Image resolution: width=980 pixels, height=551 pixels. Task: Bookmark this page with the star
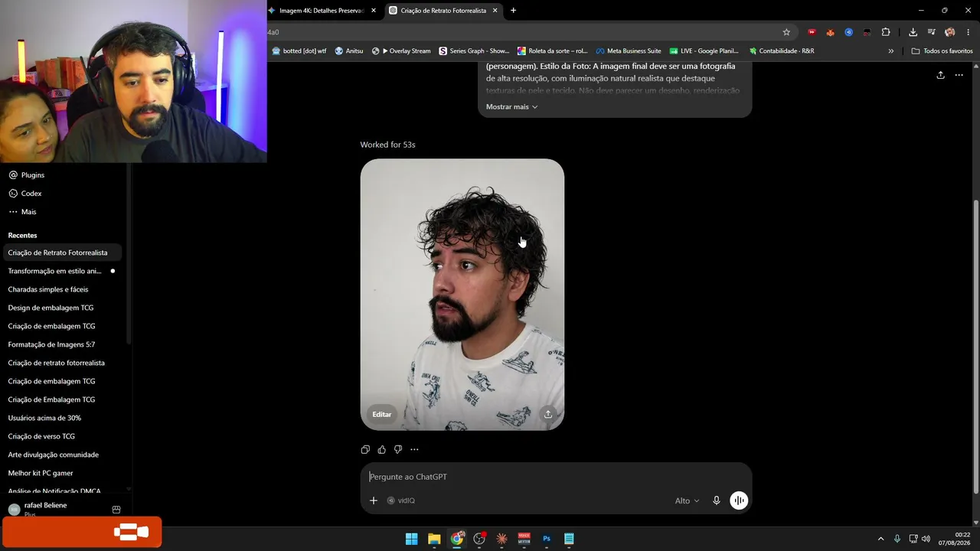786,32
